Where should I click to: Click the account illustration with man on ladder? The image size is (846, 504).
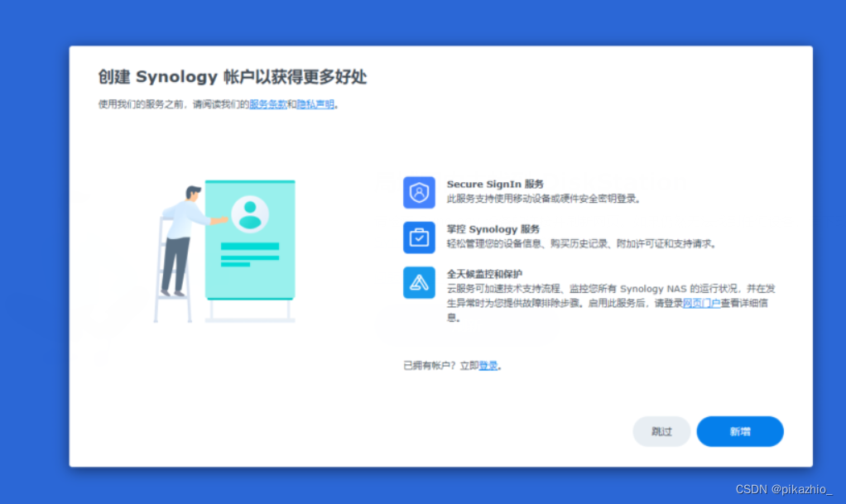point(224,252)
